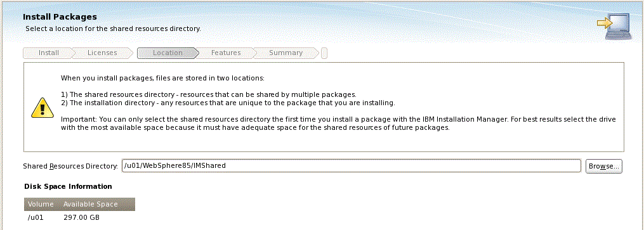This screenshot has width=644, height=230.
Task: Click the install computer icon with arrow
Action: 614,26
